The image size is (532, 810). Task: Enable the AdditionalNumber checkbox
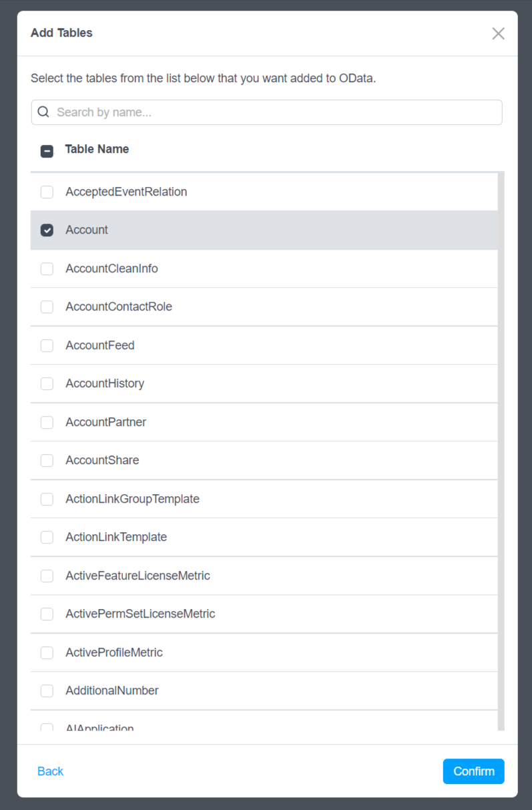(x=47, y=691)
